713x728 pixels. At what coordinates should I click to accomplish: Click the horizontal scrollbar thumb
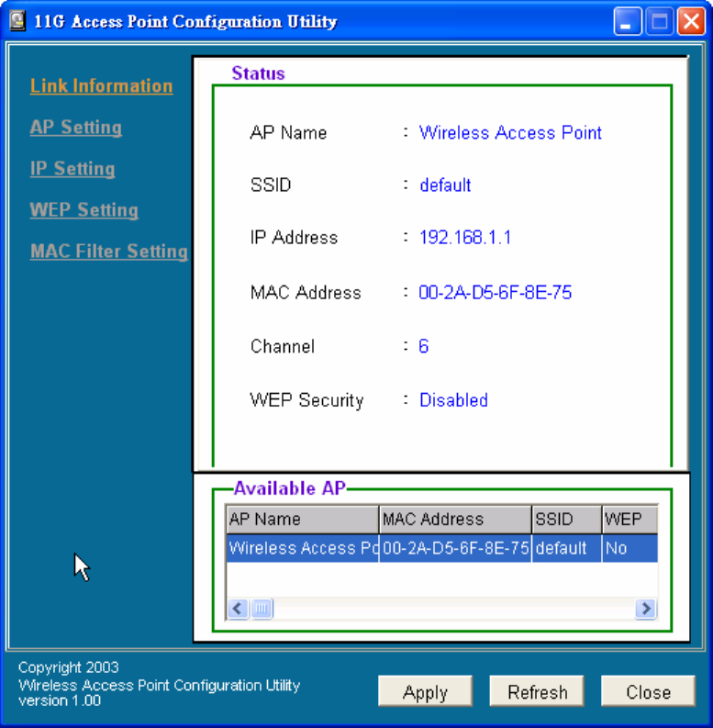tap(262, 609)
